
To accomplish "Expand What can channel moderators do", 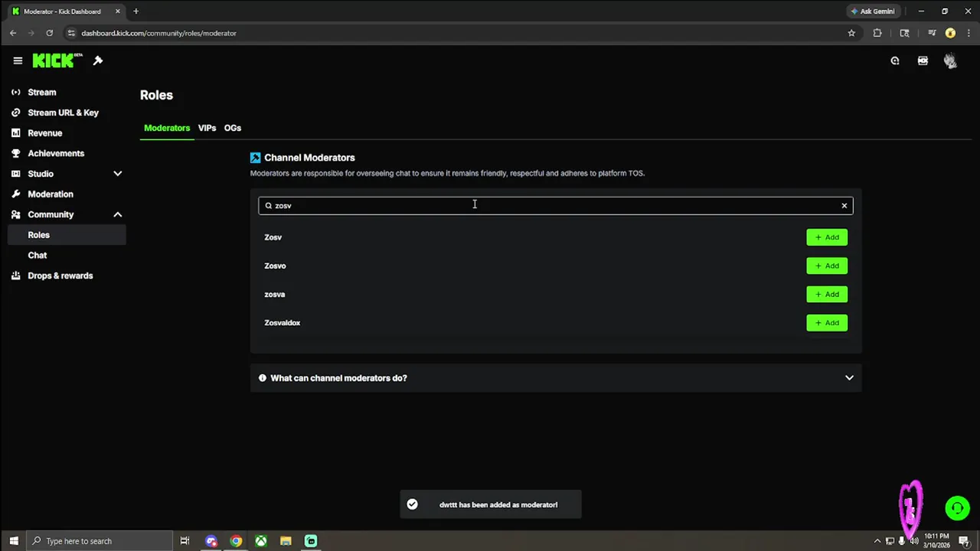I will coord(556,378).
